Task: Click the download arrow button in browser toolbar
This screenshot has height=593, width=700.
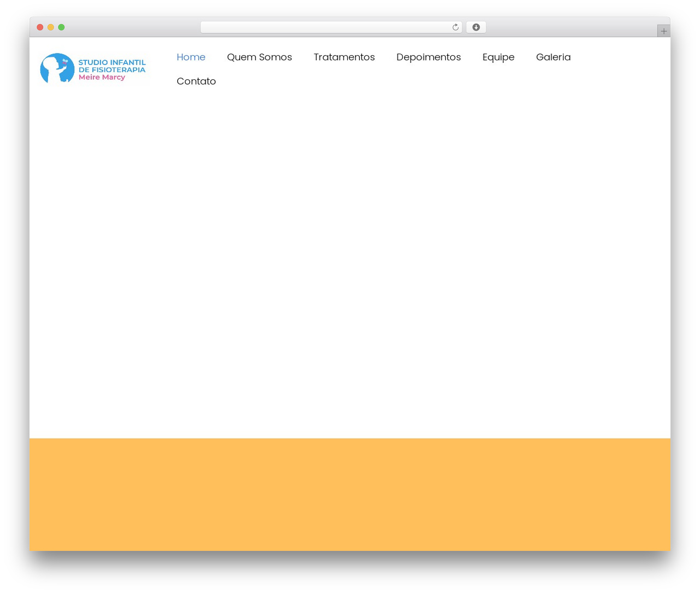Action: coord(476,27)
